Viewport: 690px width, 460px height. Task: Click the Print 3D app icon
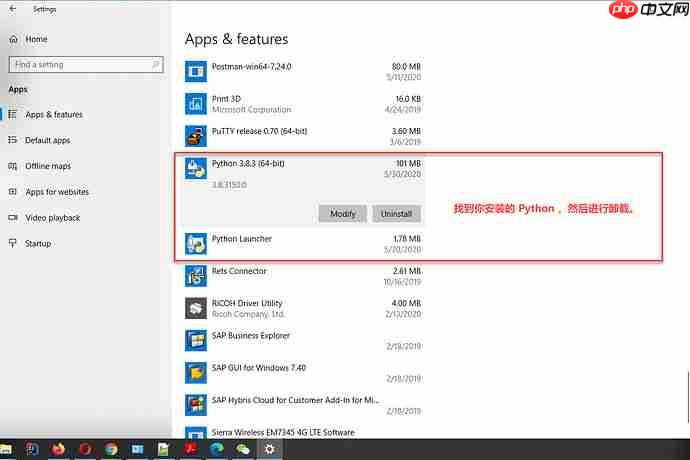pos(196,103)
